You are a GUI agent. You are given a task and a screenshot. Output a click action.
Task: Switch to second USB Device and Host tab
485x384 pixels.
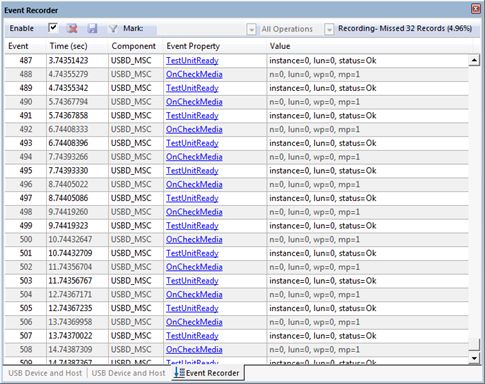[128, 373]
